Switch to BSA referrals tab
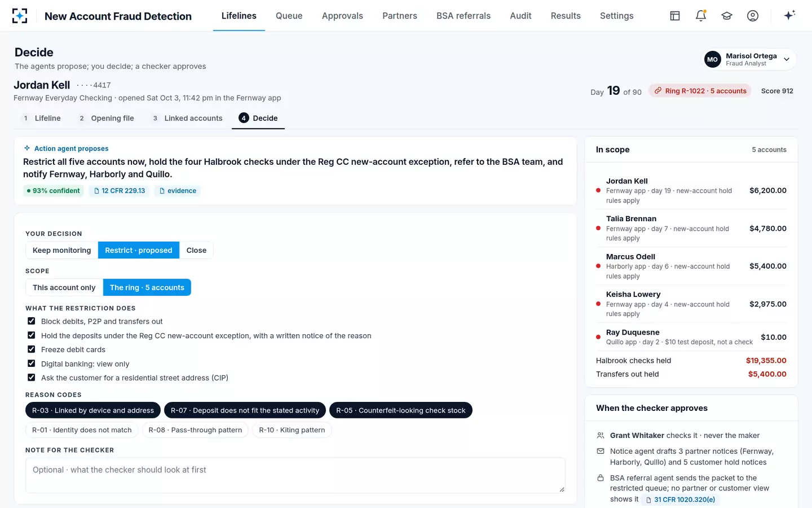This screenshot has height=508, width=812. [464, 16]
